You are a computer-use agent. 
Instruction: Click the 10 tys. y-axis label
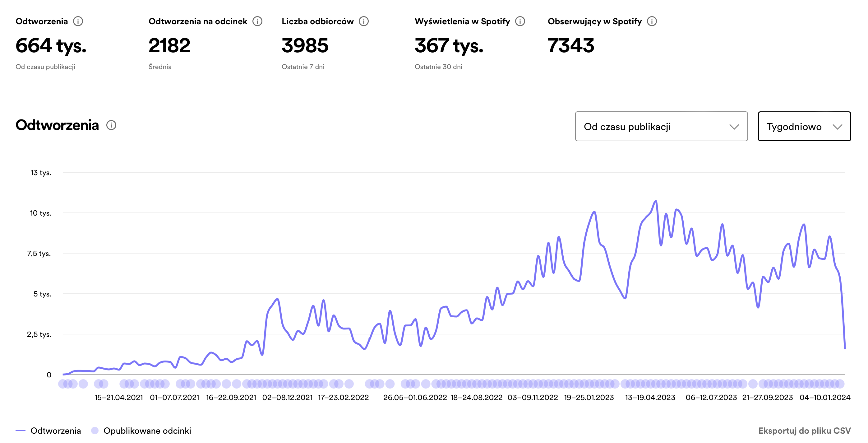click(x=40, y=213)
